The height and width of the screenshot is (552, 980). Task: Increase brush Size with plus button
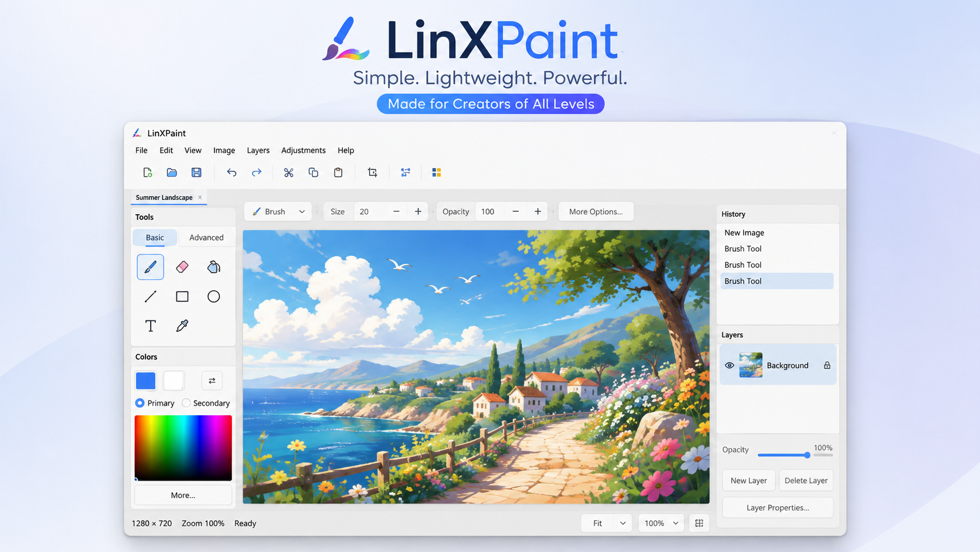point(418,212)
